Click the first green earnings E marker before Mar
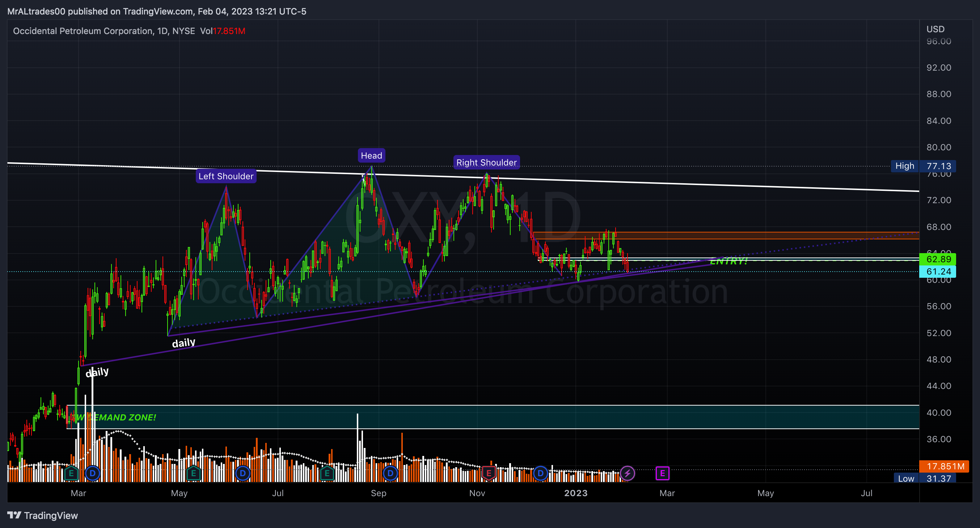The width and height of the screenshot is (980, 528). point(71,474)
